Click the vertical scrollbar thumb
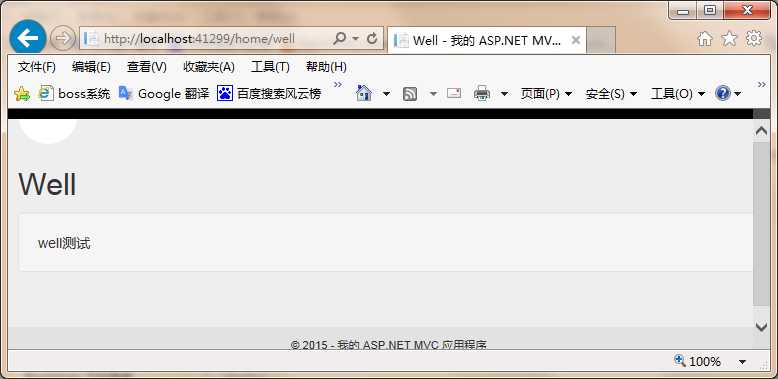Screen dimensions: 778x379 click(761, 224)
